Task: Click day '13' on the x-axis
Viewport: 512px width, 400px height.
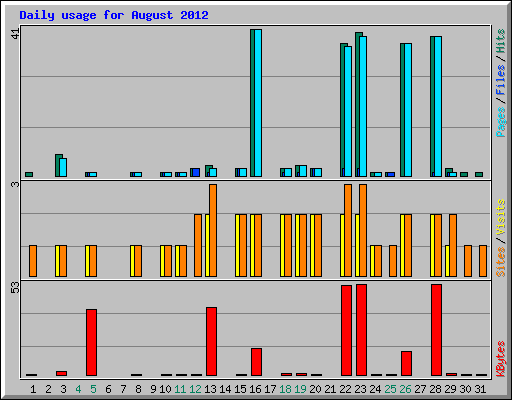Action: (x=210, y=389)
